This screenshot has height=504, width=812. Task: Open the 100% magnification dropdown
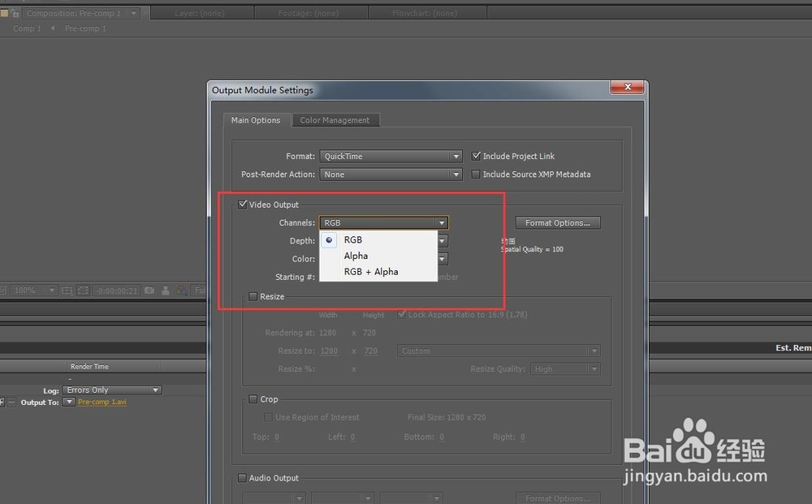point(32,291)
